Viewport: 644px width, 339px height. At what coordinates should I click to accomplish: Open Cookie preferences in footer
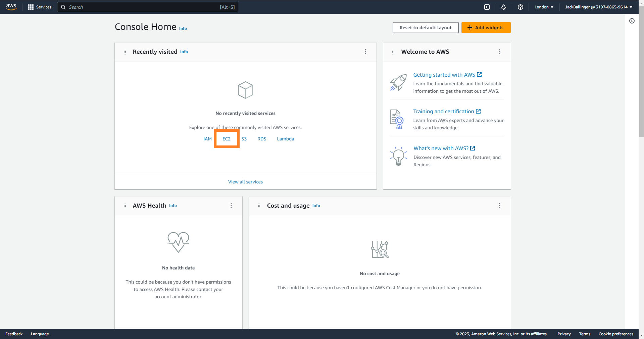click(616, 334)
